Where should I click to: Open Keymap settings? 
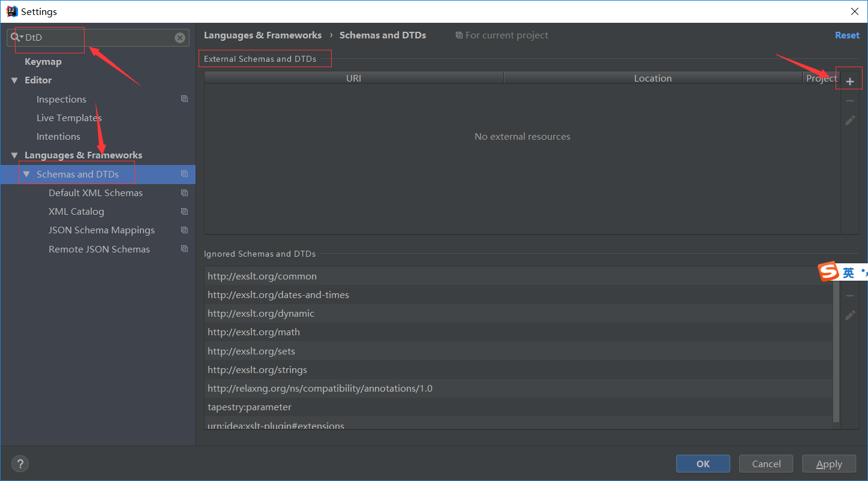point(43,61)
